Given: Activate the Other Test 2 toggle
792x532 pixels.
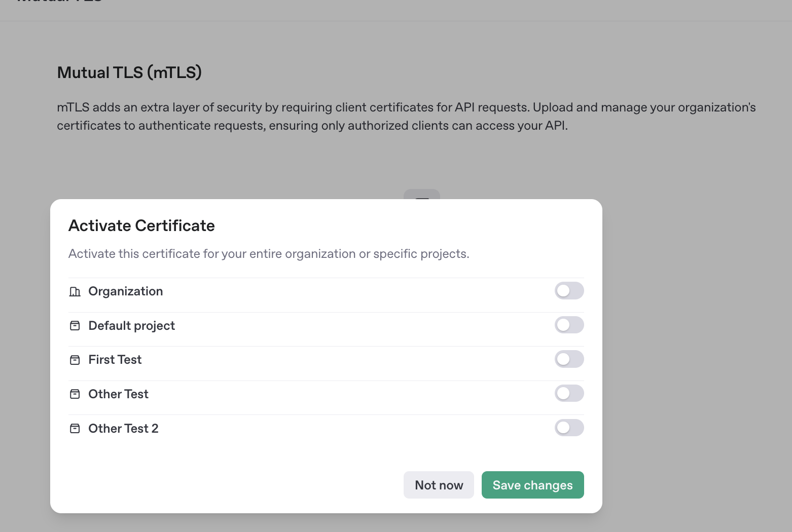Looking at the screenshot, I should 569,428.
